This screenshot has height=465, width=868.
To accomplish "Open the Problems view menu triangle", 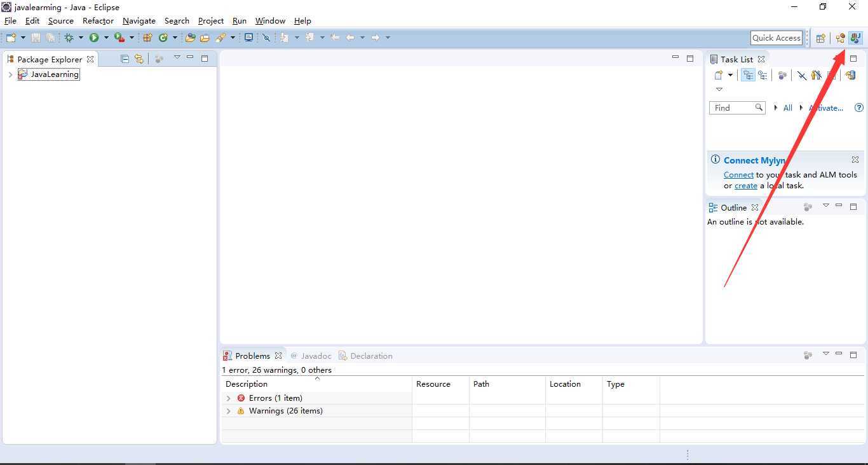I will coord(826,354).
